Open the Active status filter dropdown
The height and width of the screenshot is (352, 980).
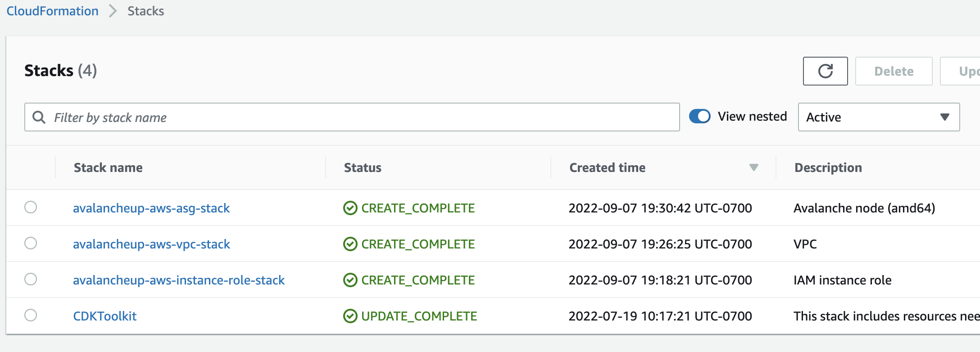tap(878, 117)
